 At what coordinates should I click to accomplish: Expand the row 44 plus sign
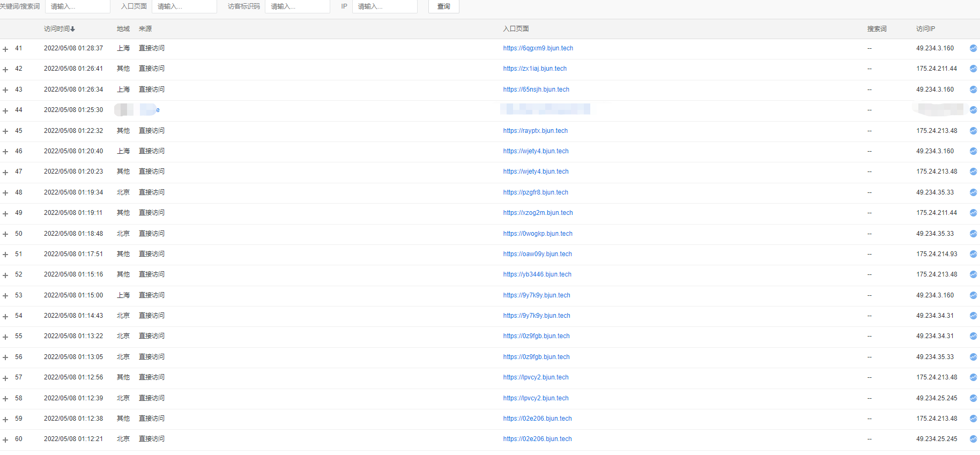tap(5, 110)
